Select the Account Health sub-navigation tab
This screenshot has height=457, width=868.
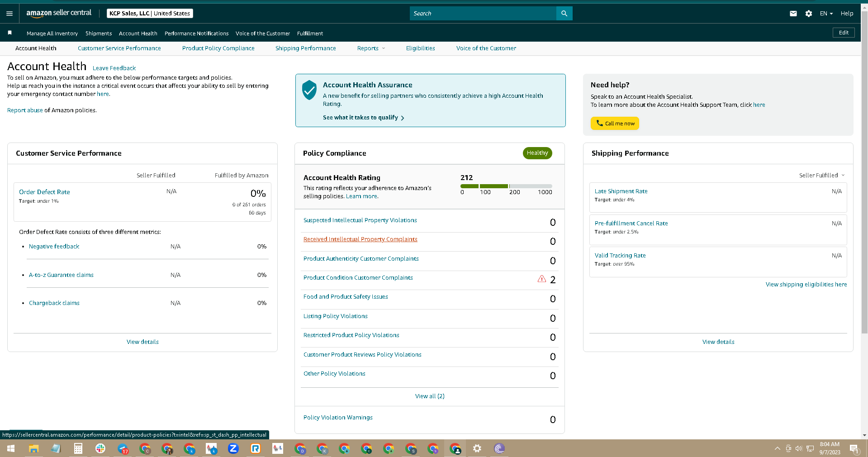click(36, 48)
